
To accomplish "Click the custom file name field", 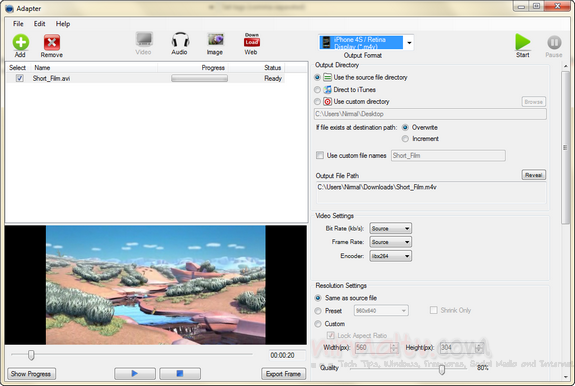I will pyautogui.click(x=448, y=155).
